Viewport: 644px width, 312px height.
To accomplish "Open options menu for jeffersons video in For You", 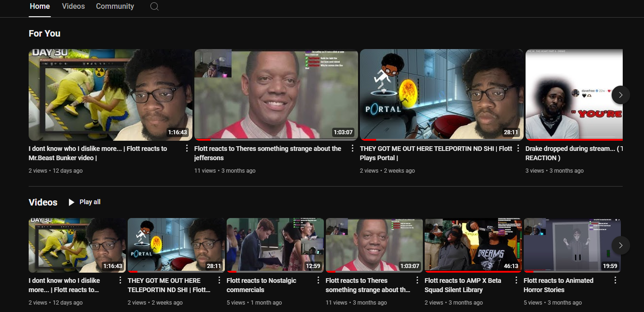I will pos(353,148).
